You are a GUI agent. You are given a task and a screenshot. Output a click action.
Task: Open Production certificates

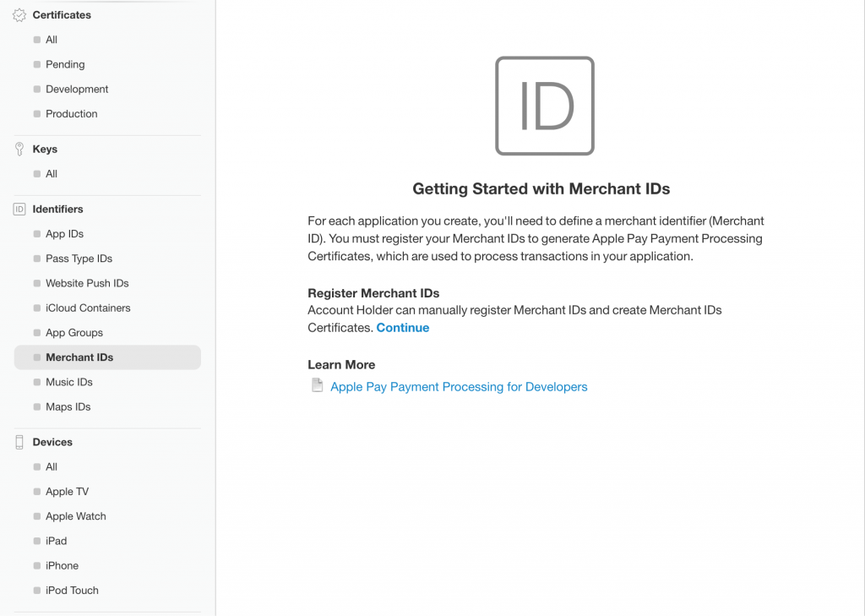[x=71, y=114]
